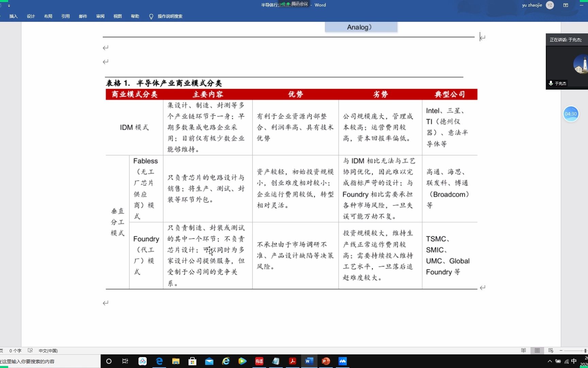Open the input method indicator showing 中

(574, 362)
